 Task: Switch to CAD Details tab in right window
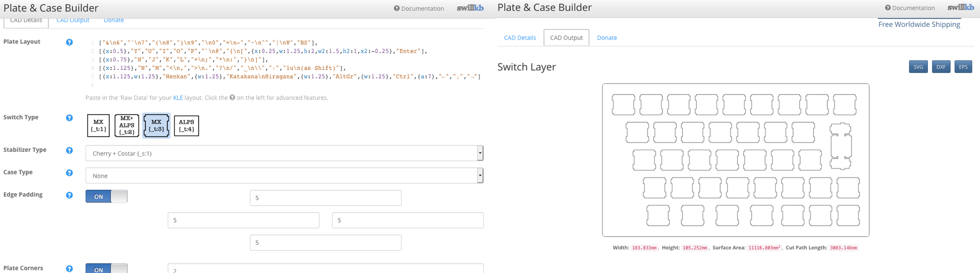(x=520, y=38)
